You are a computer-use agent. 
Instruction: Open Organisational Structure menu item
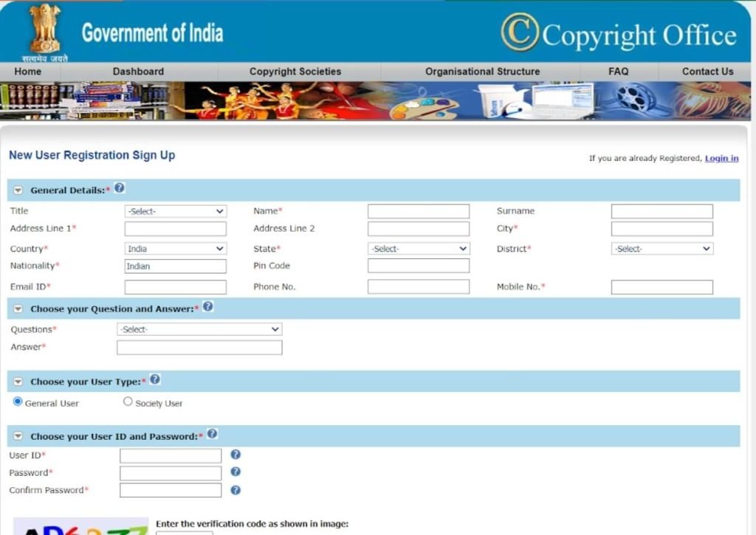coord(483,72)
